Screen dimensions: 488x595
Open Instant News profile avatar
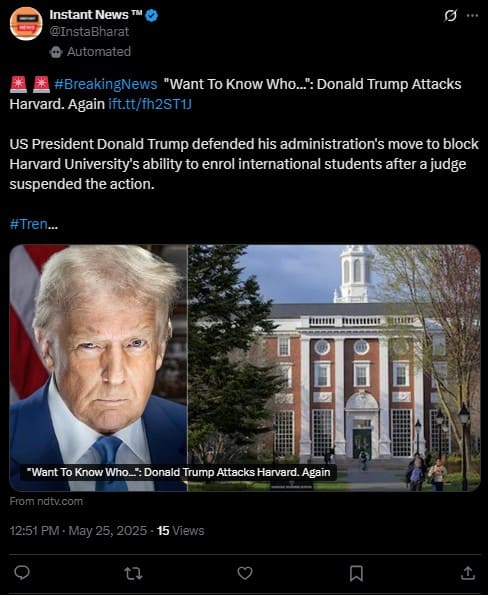(x=26, y=24)
